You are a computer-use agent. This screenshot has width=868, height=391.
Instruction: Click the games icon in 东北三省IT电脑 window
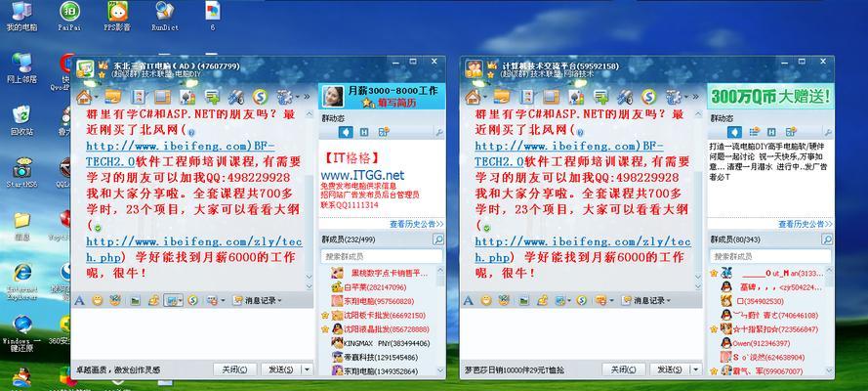(187, 97)
